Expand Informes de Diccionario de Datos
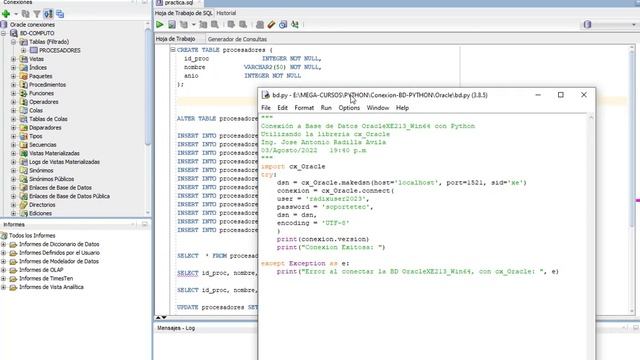 click(4, 244)
